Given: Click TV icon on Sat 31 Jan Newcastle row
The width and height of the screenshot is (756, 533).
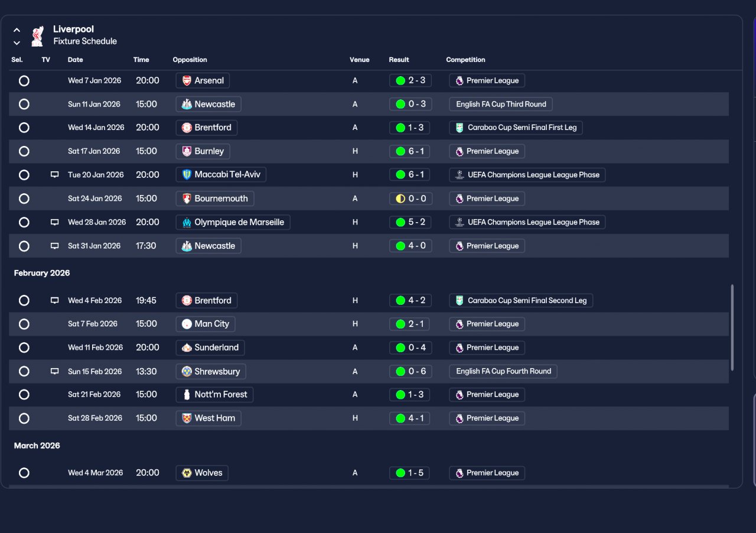Looking at the screenshot, I should coord(55,246).
